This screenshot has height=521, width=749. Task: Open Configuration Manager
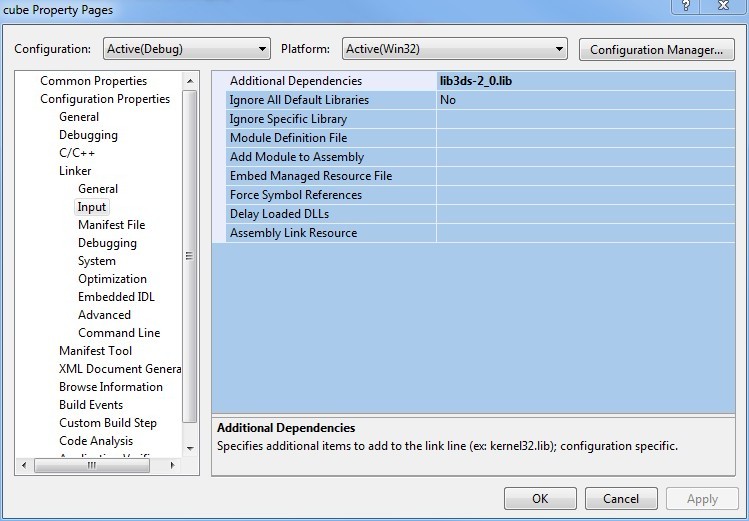coord(656,50)
